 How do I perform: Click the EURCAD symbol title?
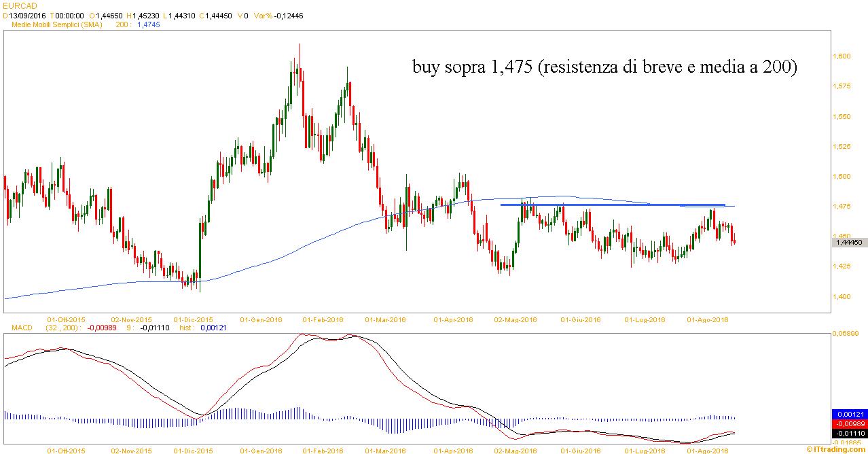click(17, 5)
